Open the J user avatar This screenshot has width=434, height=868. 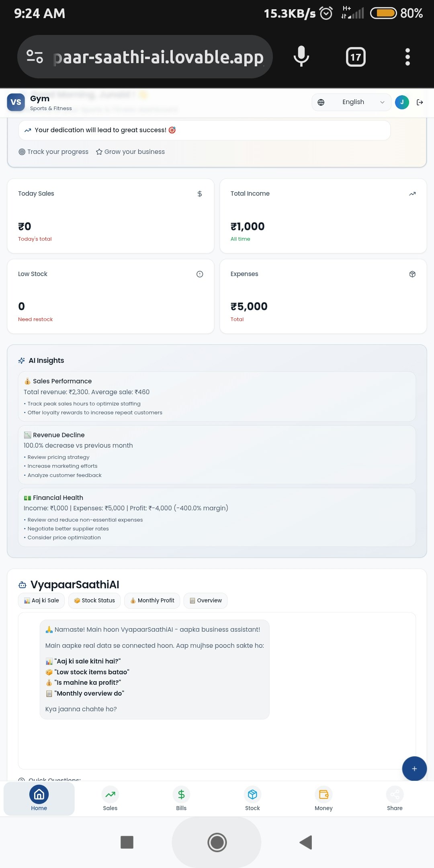click(402, 102)
